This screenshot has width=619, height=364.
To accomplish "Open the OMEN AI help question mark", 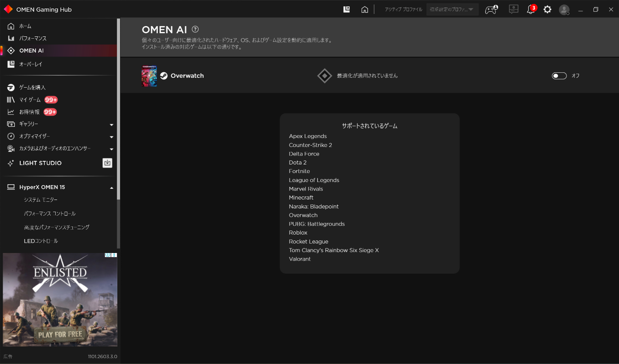I will pyautogui.click(x=195, y=29).
